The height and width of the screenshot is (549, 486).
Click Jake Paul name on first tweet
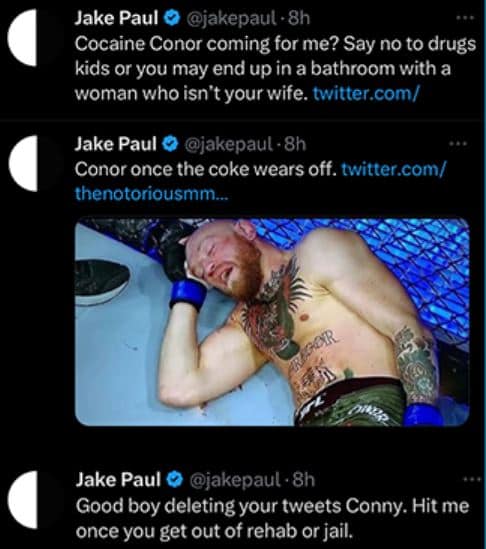pos(117,18)
